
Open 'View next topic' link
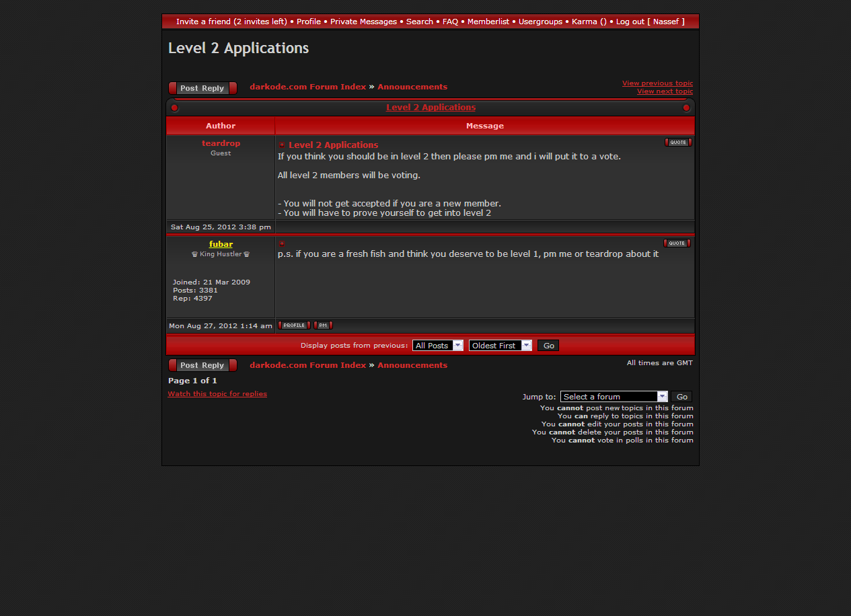coord(665,91)
